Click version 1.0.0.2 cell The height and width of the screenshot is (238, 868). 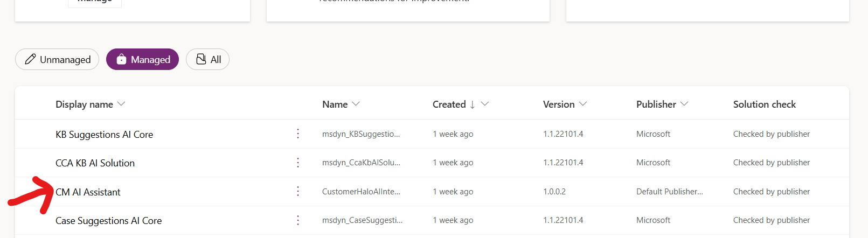coord(554,191)
